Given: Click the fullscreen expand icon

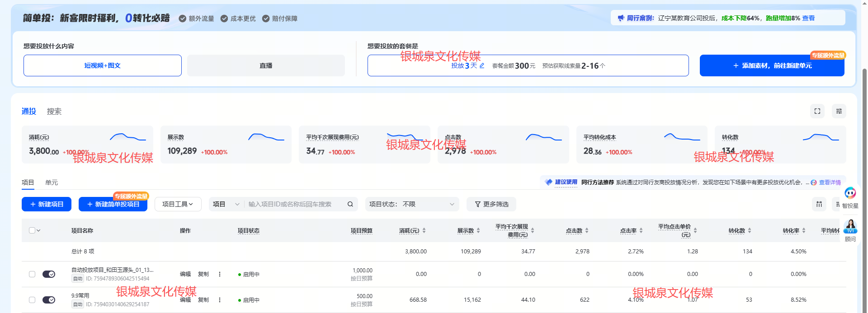Looking at the screenshot, I should pyautogui.click(x=817, y=111).
